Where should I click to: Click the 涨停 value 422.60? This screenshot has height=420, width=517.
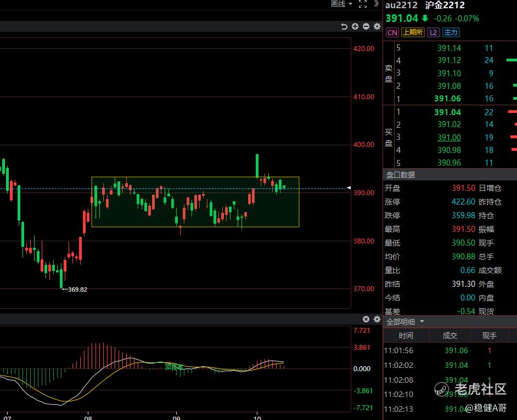tap(463, 202)
